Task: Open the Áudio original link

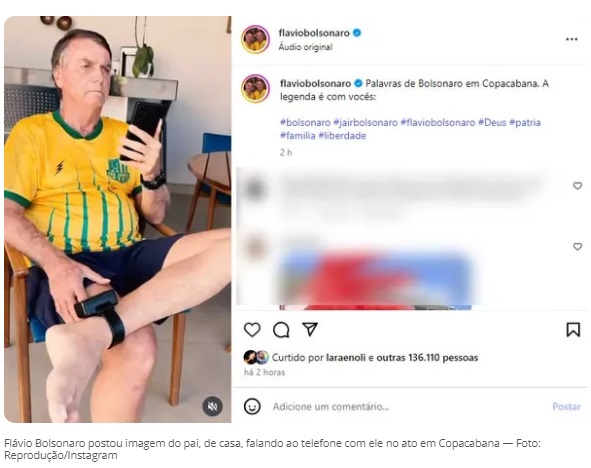Action: click(x=305, y=47)
